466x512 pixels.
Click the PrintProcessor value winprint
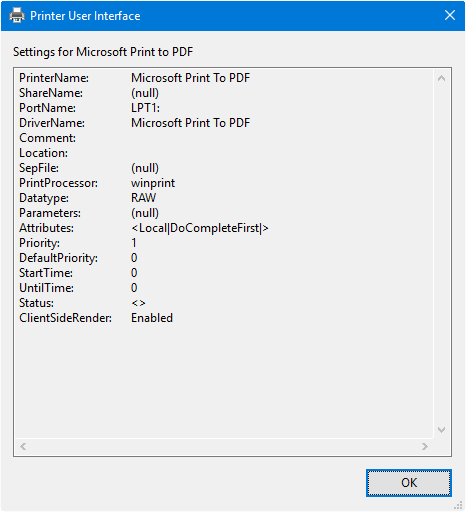153,183
